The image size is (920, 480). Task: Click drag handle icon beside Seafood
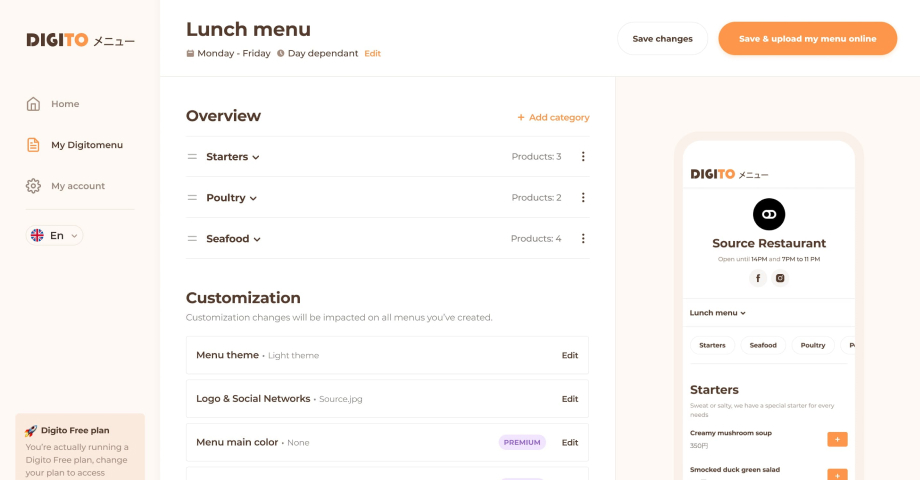point(192,239)
